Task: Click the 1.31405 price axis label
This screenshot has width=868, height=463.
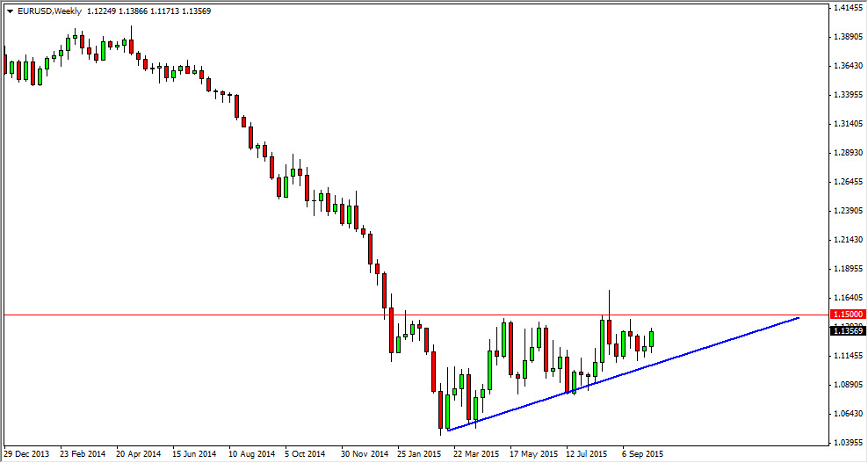Action: 850,124
